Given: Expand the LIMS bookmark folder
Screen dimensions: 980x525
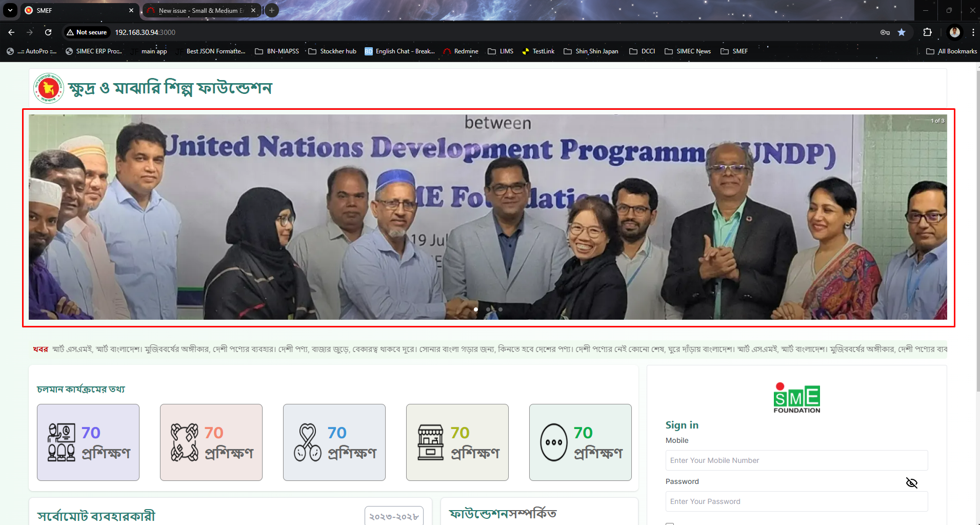Looking at the screenshot, I should pos(501,51).
